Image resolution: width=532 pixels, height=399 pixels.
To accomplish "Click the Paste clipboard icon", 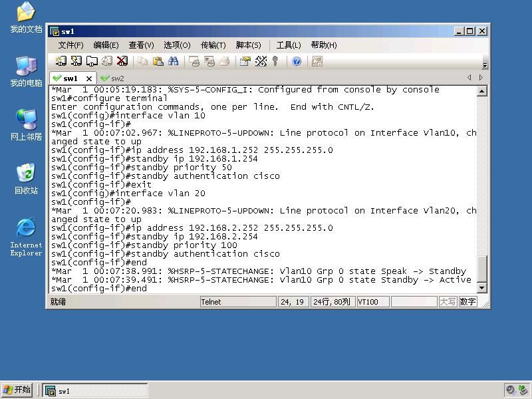I will coord(158,61).
